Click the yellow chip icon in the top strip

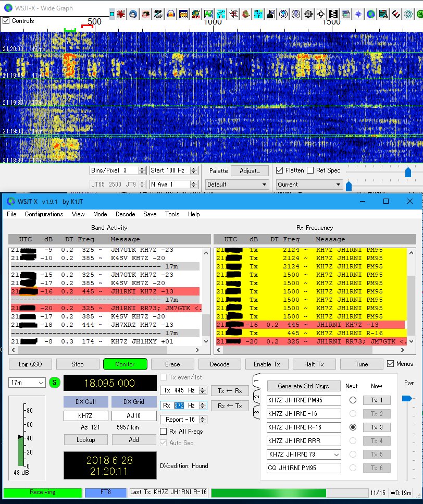(183, 14)
